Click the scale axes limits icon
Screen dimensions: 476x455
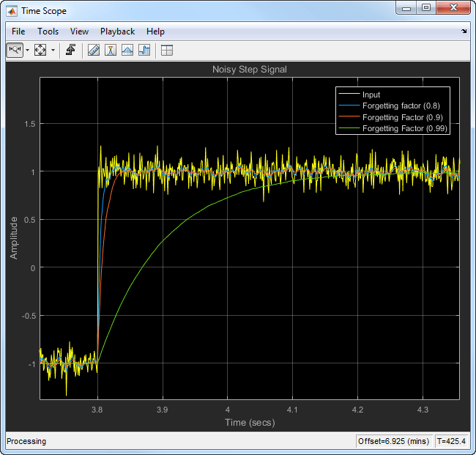point(40,50)
